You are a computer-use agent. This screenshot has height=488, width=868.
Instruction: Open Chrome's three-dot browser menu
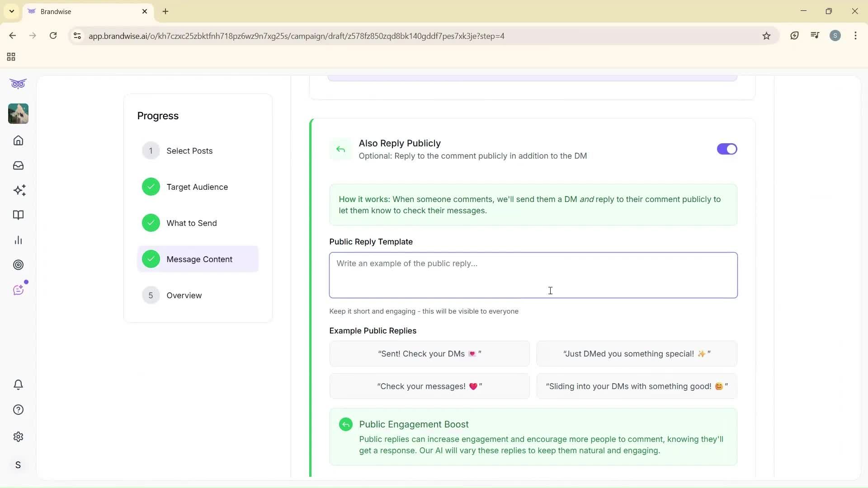[856, 36]
